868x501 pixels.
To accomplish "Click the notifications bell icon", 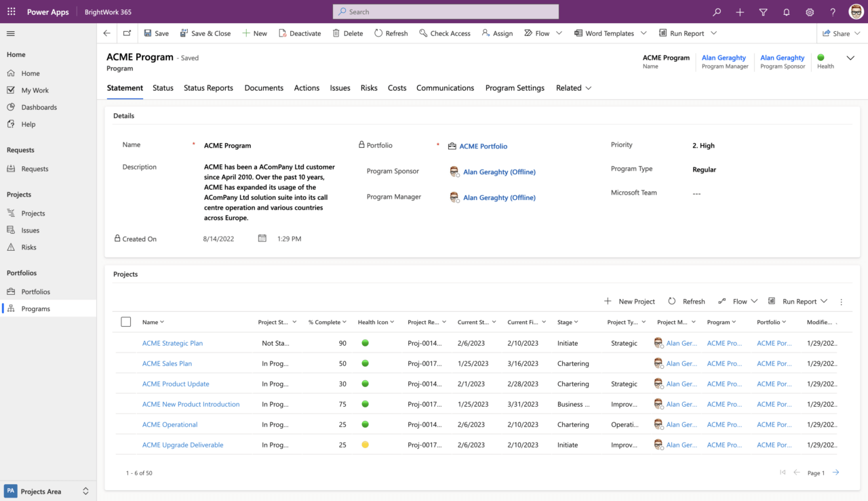I will [x=786, y=12].
